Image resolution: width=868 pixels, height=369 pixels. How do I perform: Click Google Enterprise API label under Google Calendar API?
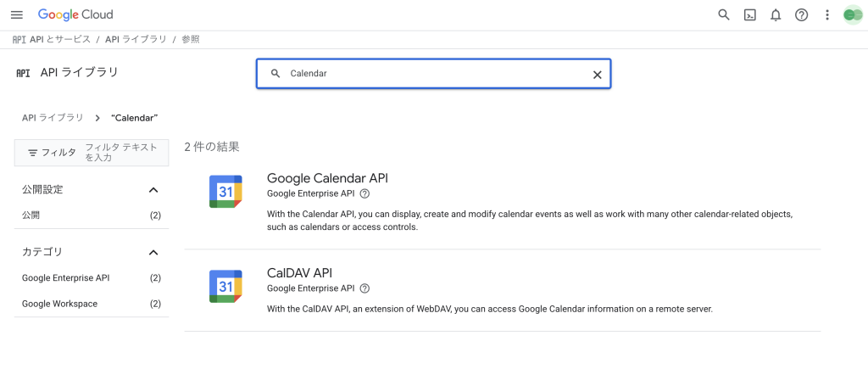pyautogui.click(x=310, y=194)
